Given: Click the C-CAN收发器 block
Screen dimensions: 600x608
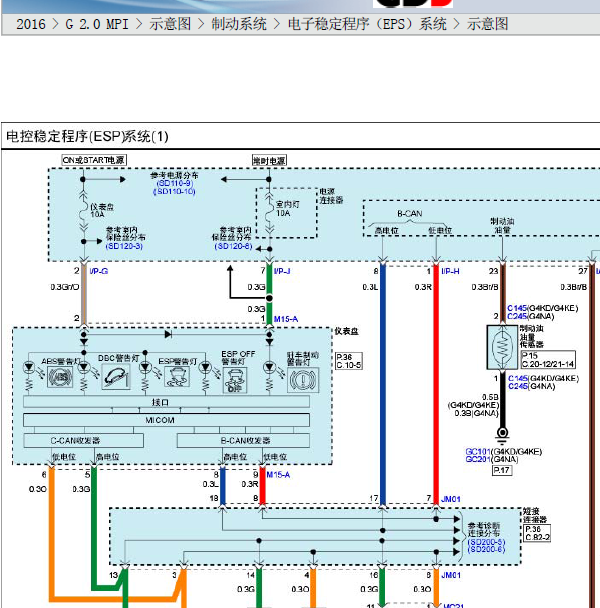Looking at the screenshot, I should pyautogui.click(x=83, y=440).
